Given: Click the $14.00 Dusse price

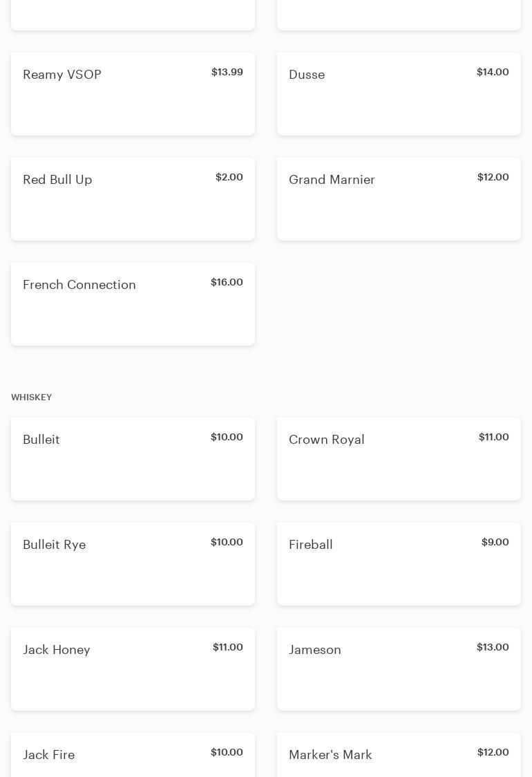Looking at the screenshot, I should 493,72.
